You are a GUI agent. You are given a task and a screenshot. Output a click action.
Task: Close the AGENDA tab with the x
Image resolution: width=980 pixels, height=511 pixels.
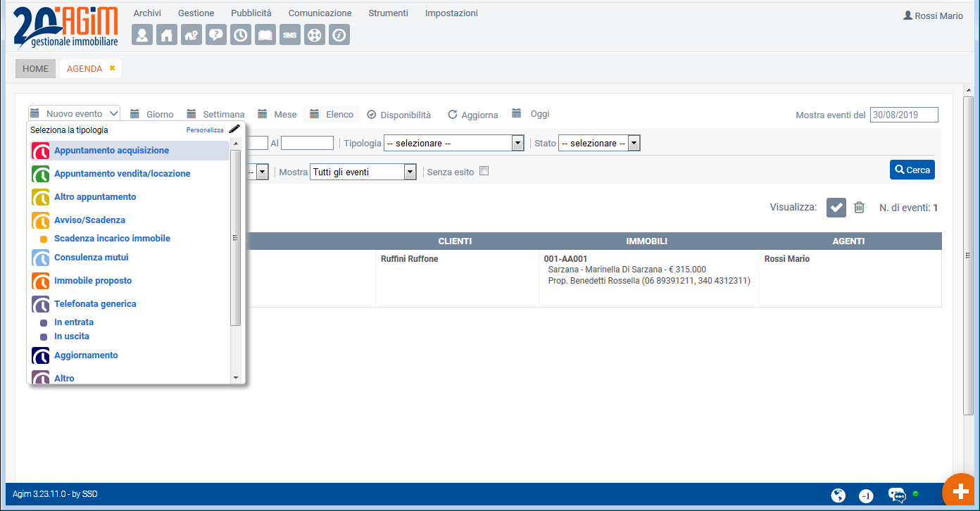tap(112, 68)
